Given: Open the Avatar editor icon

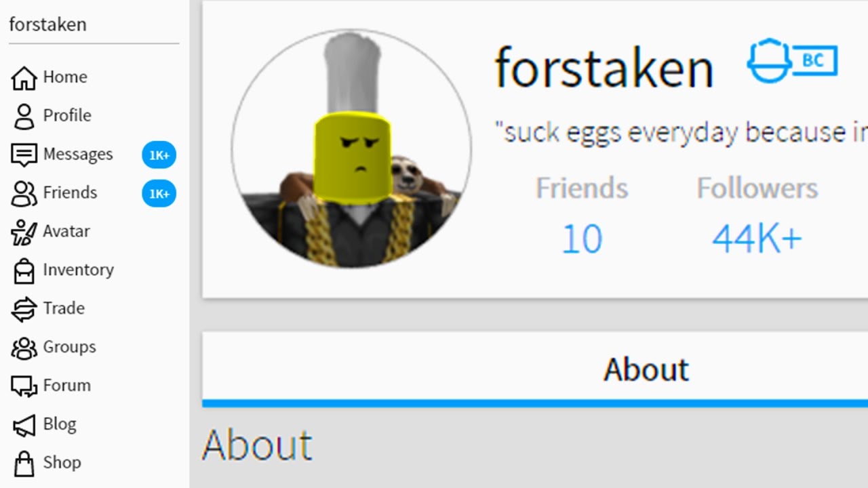Looking at the screenshot, I should 24,232.
